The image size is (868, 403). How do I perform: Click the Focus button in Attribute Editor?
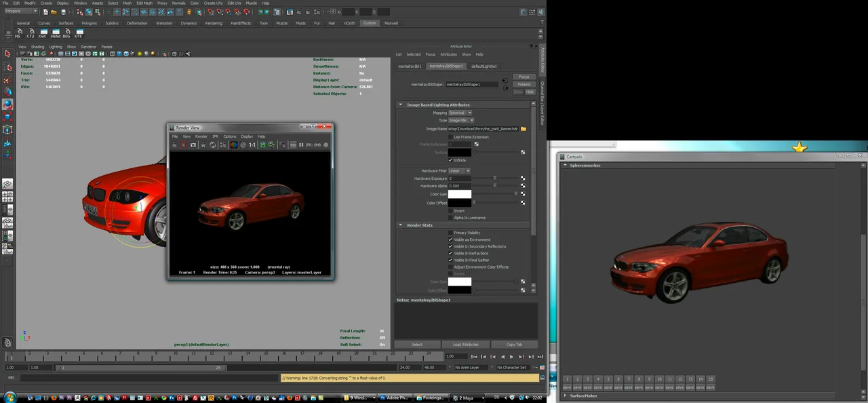(x=524, y=77)
